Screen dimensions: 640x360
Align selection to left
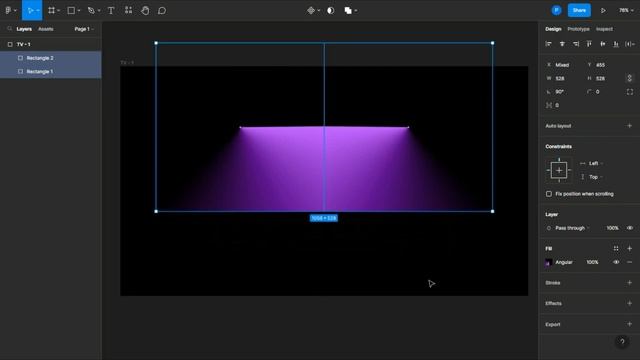click(549, 44)
